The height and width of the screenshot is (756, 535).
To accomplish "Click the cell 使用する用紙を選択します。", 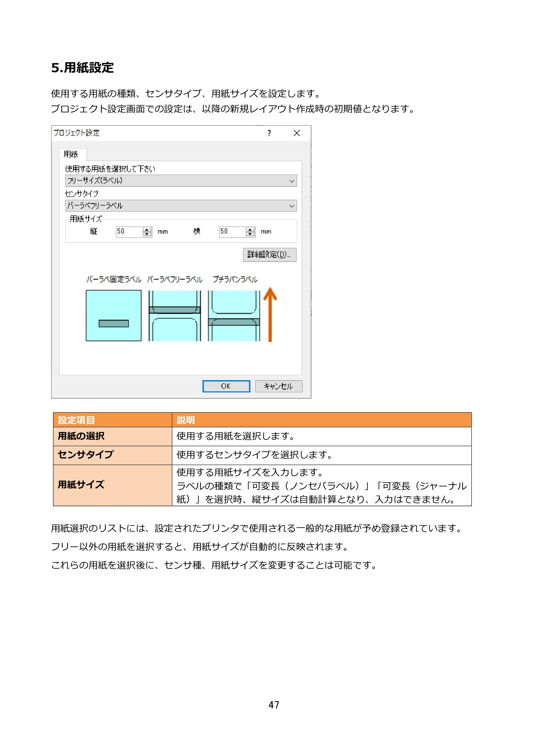I will [322, 437].
